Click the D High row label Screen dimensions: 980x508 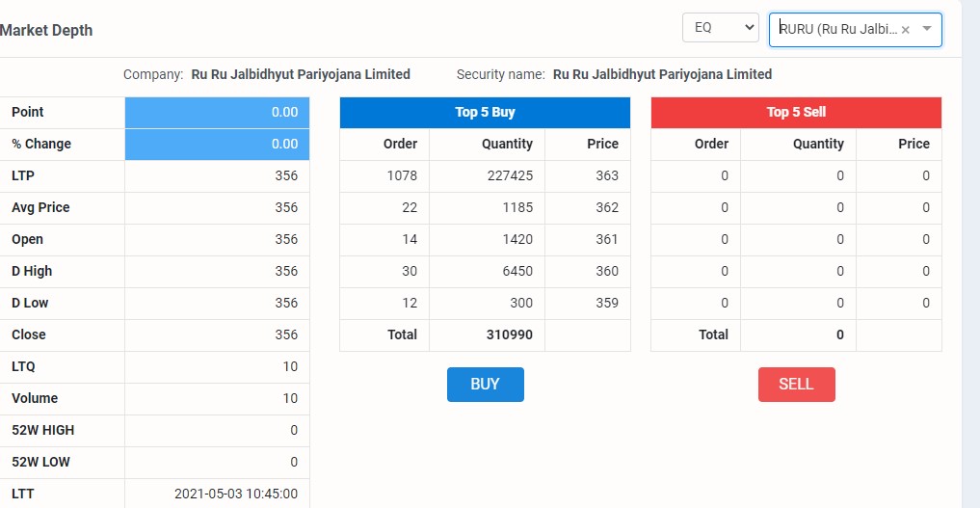(x=32, y=272)
